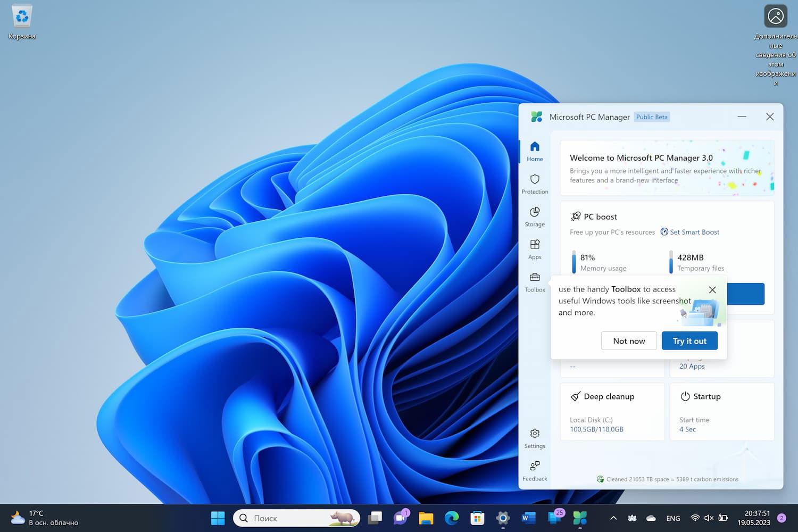Click the PC Manager taskbar icon
The width and height of the screenshot is (798, 532).
click(x=580, y=518)
